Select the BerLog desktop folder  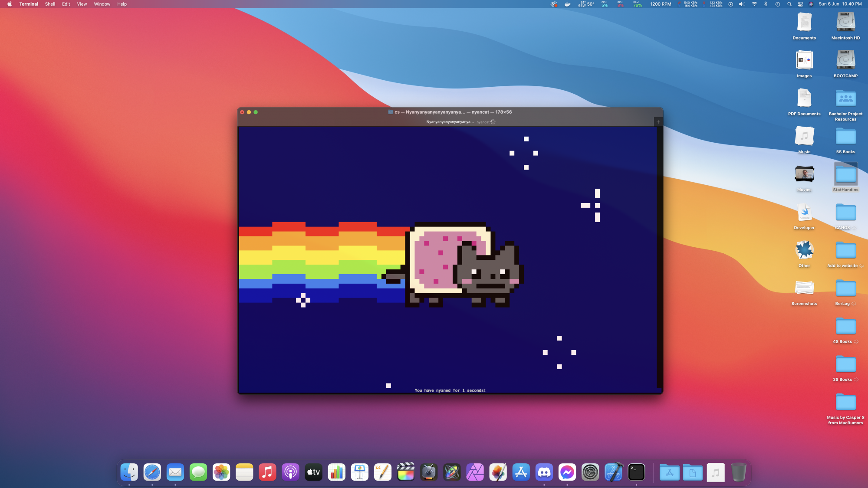[x=845, y=291]
